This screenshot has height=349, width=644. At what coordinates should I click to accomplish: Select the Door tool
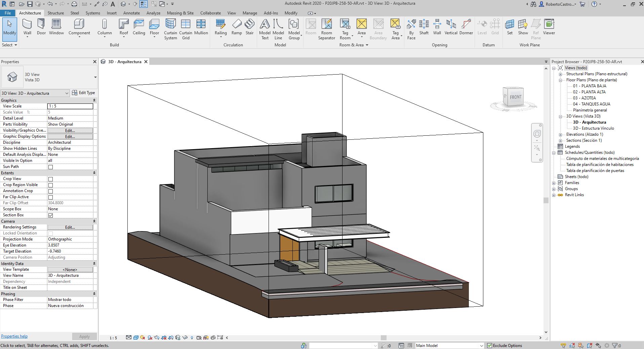(x=41, y=27)
